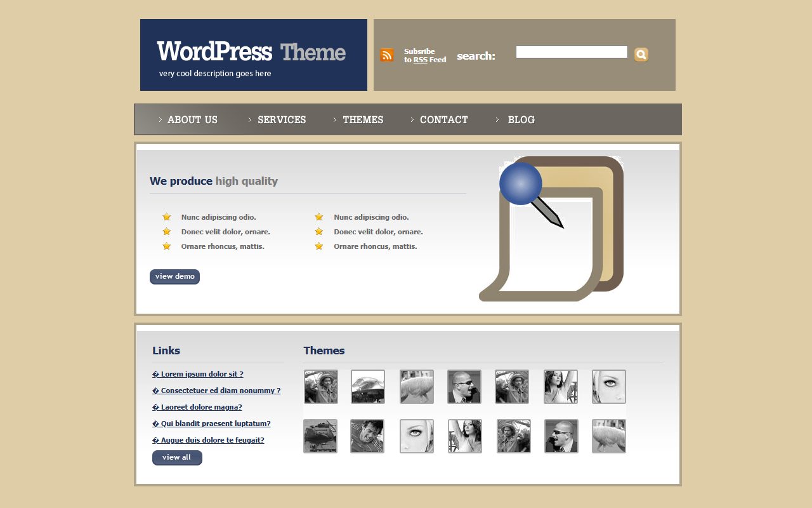This screenshot has height=508, width=812.
Task: Open the Qui blandit praesent luptatum link
Action: tap(211, 424)
